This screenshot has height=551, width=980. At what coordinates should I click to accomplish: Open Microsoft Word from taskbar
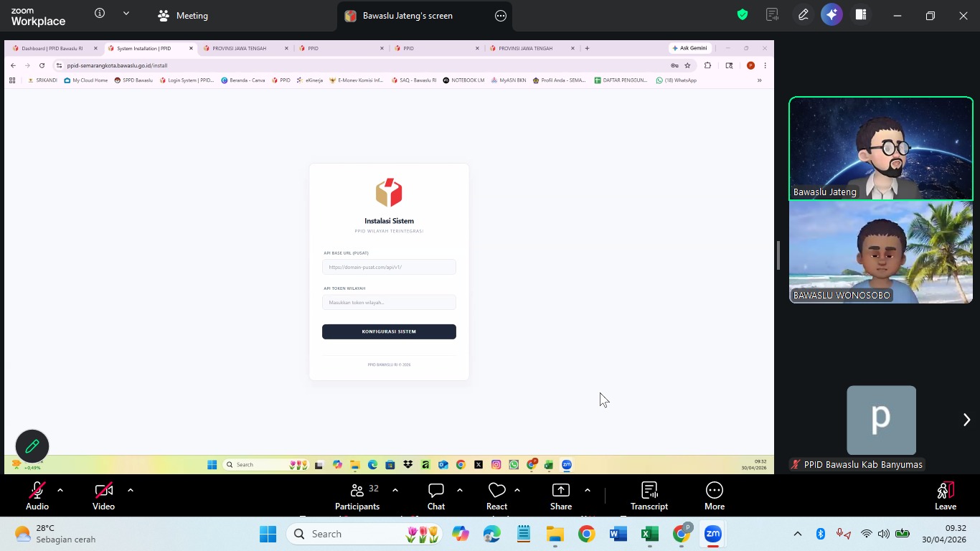(618, 534)
